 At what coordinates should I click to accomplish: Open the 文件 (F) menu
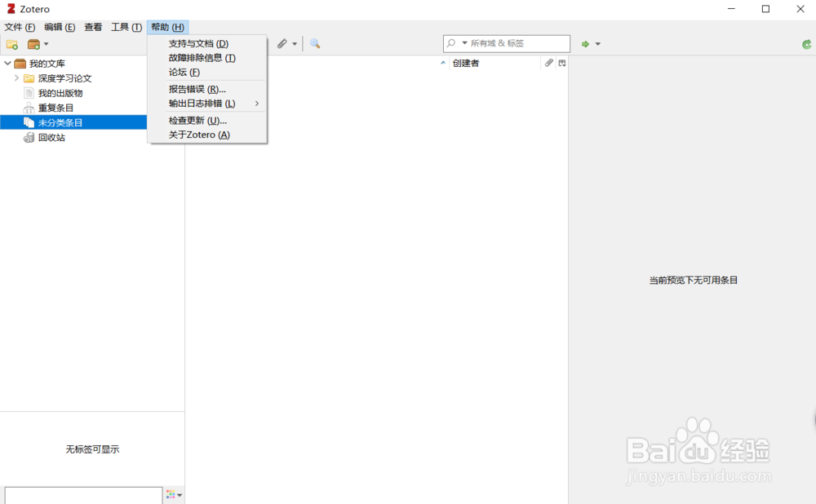[x=20, y=27]
